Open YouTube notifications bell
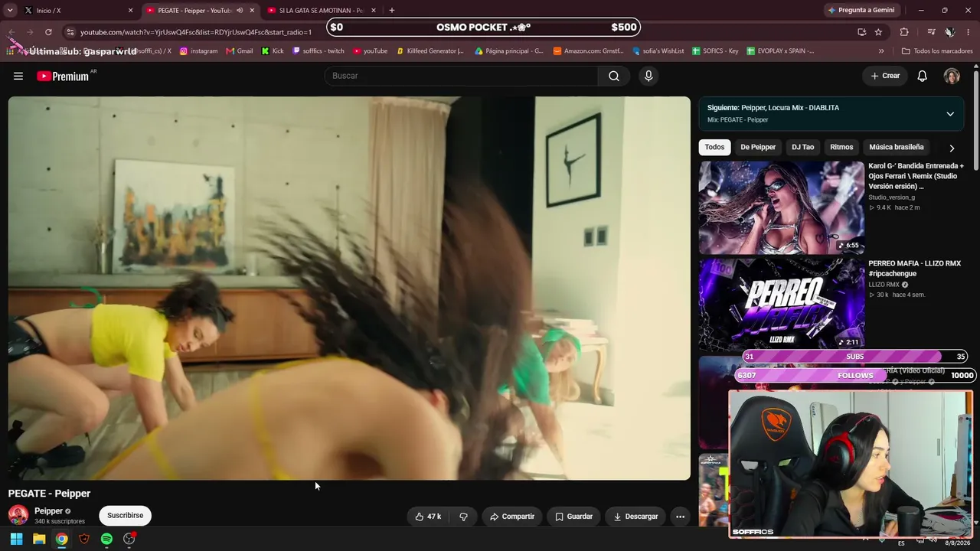980x551 pixels. click(923, 76)
